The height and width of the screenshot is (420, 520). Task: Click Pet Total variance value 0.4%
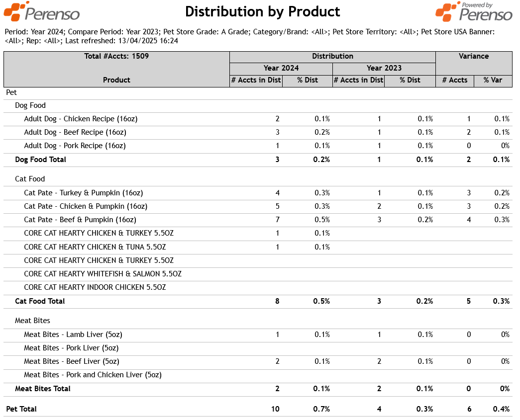[x=501, y=410]
